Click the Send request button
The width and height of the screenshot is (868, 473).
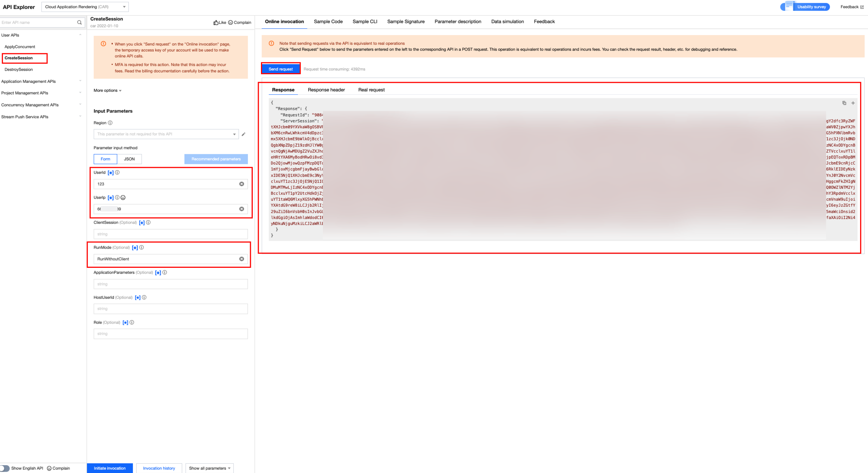pos(281,69)
